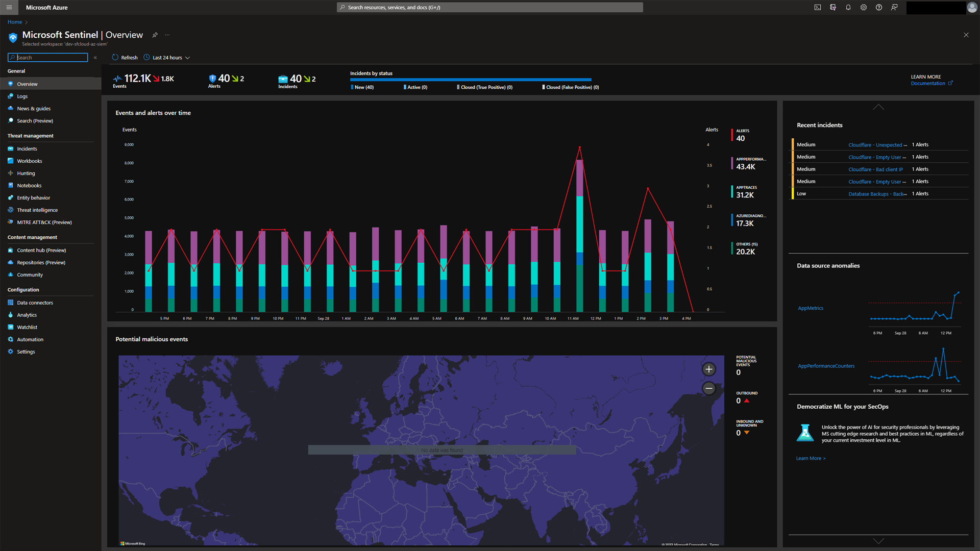Screen dimensions: 980x551
Task: Click the Learn More link under SecOps
Action: click(x=811, y=458)
